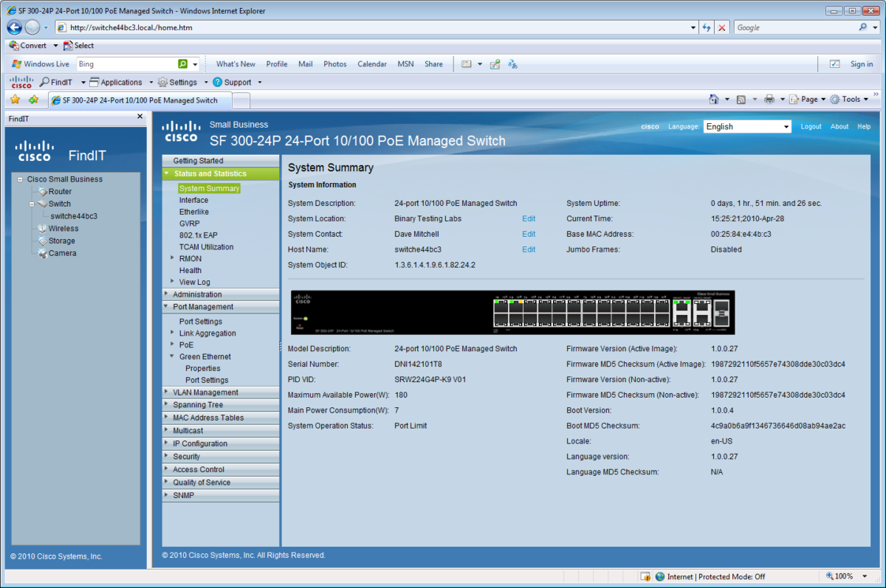Viewport: 886px width, 588px height.
Task: Click the RSS feeds icon
Action: [742, 99]
